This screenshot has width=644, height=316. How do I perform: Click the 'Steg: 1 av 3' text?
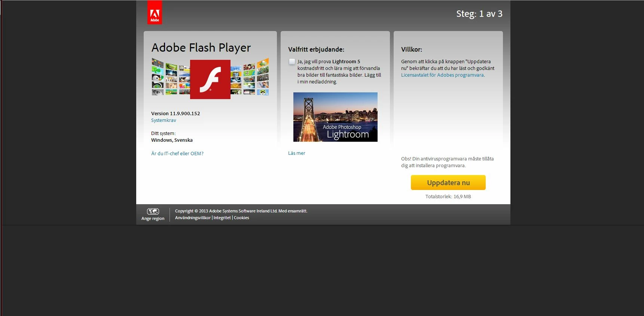pyautogui.click(x=479, y=14)
